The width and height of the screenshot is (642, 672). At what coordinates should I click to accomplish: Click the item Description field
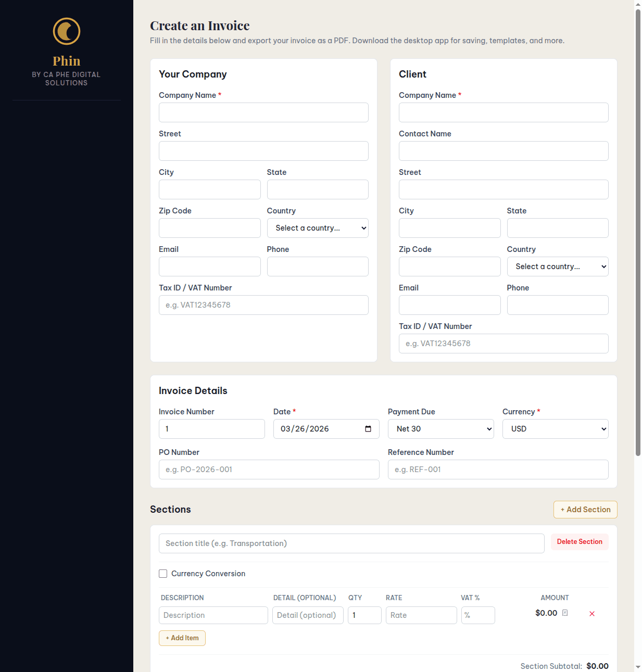(213, 615)
